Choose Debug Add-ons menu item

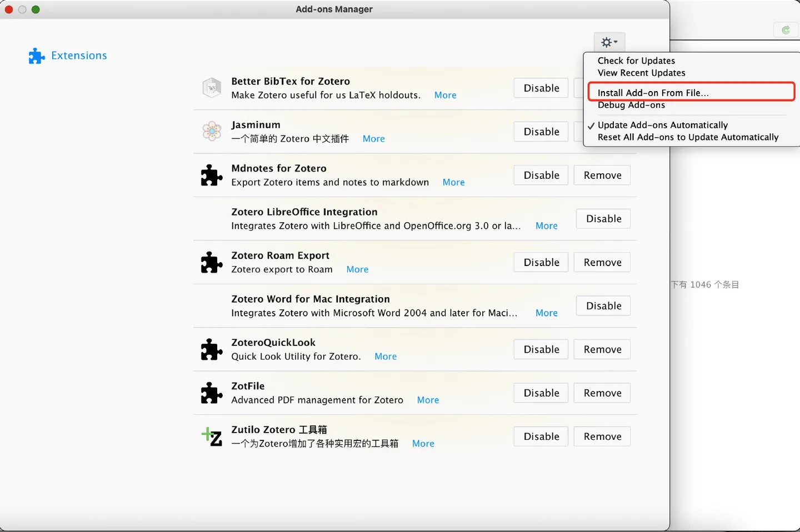(x=631, y=105)
